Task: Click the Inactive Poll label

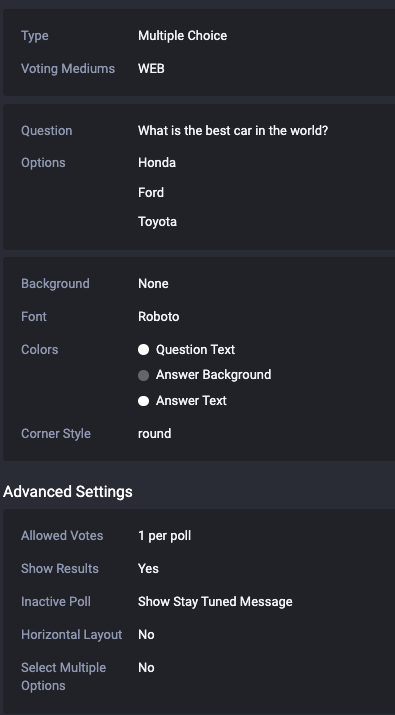Action: 56,601
